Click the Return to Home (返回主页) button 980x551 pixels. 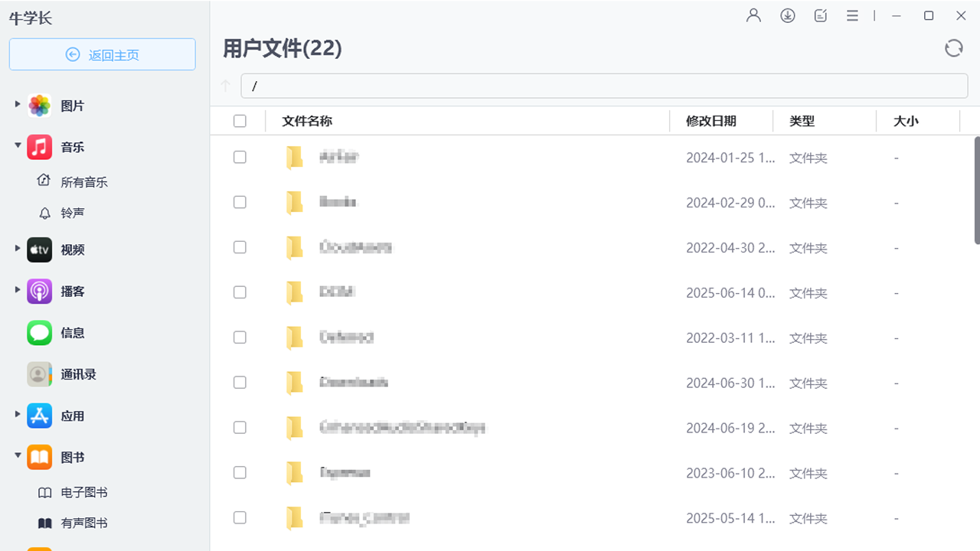point(103,54)
